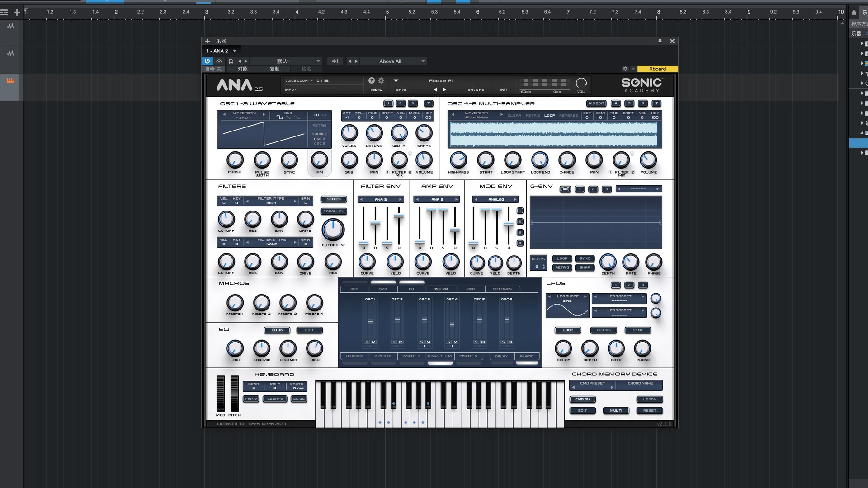Click the sampler white noise waveform display
868x488 pixels.
[554, 135]
